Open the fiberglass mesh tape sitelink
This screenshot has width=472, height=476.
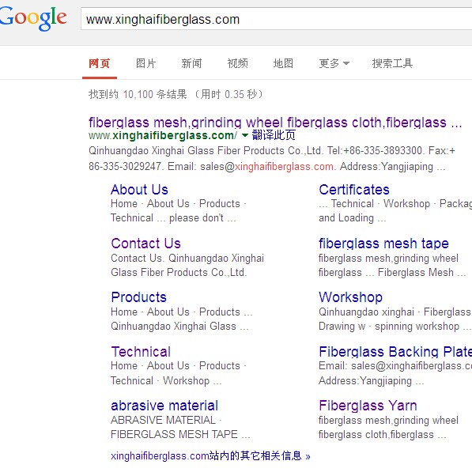coord(383,244)
